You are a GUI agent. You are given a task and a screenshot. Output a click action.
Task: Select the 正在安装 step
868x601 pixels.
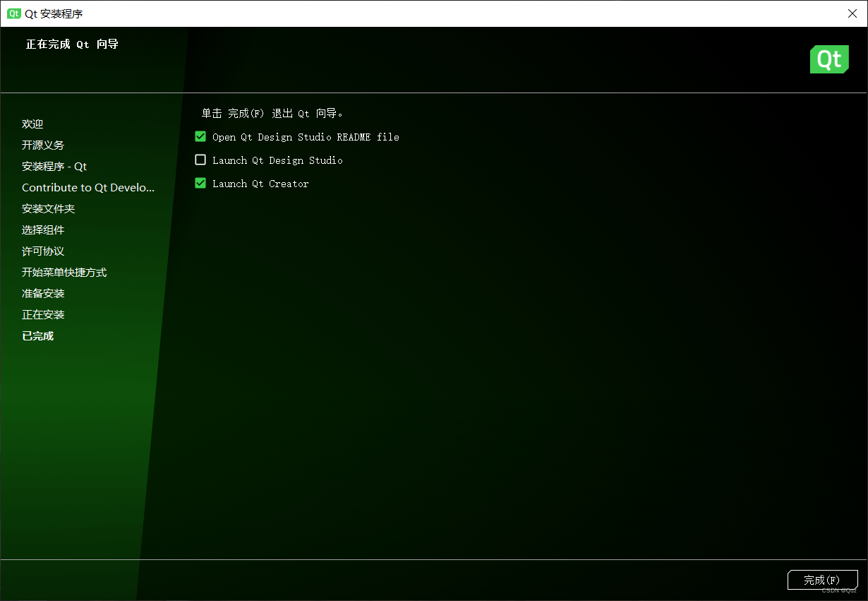[43, 315]
